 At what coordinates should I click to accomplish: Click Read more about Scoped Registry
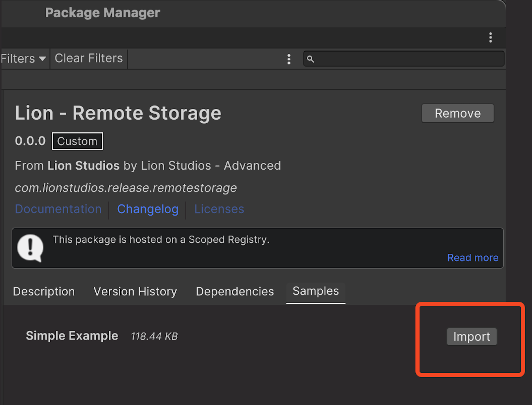click(x=473, y=257)
